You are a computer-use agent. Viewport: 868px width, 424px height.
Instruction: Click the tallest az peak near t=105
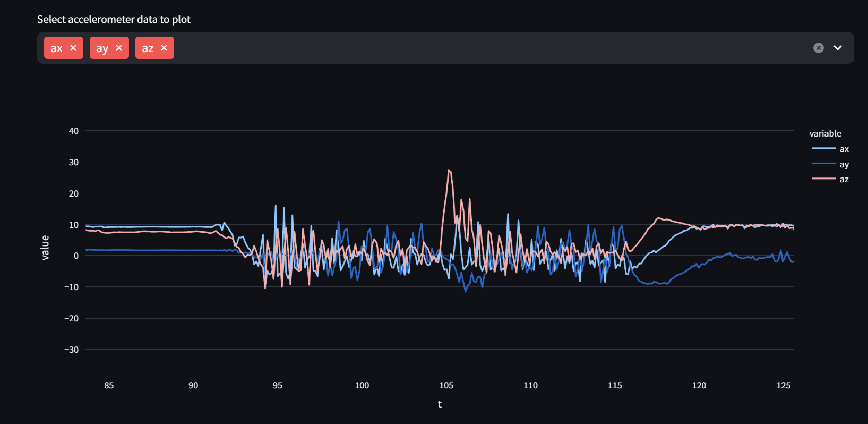point(449,171)
